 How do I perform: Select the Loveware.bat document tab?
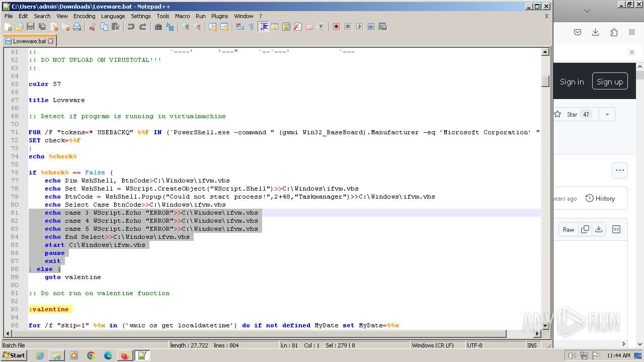pos(29,41)
